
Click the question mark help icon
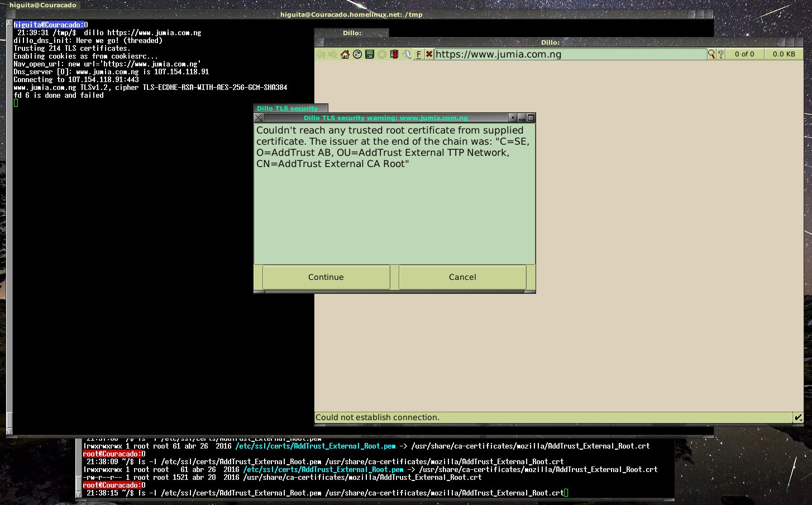[x=721, y=54]
